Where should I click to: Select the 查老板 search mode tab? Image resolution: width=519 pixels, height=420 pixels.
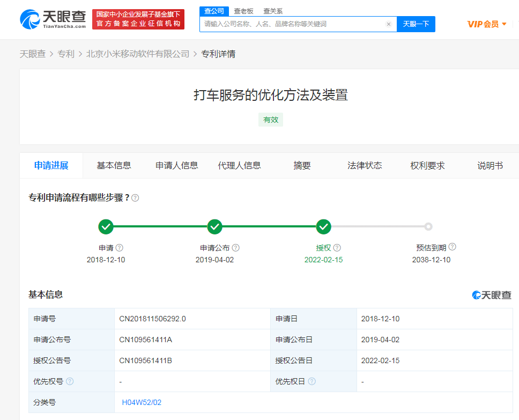pos(243,11)
